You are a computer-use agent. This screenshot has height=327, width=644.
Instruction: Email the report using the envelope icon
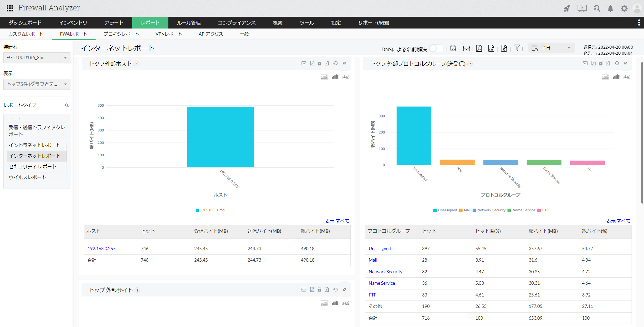(x=466, y=48)
